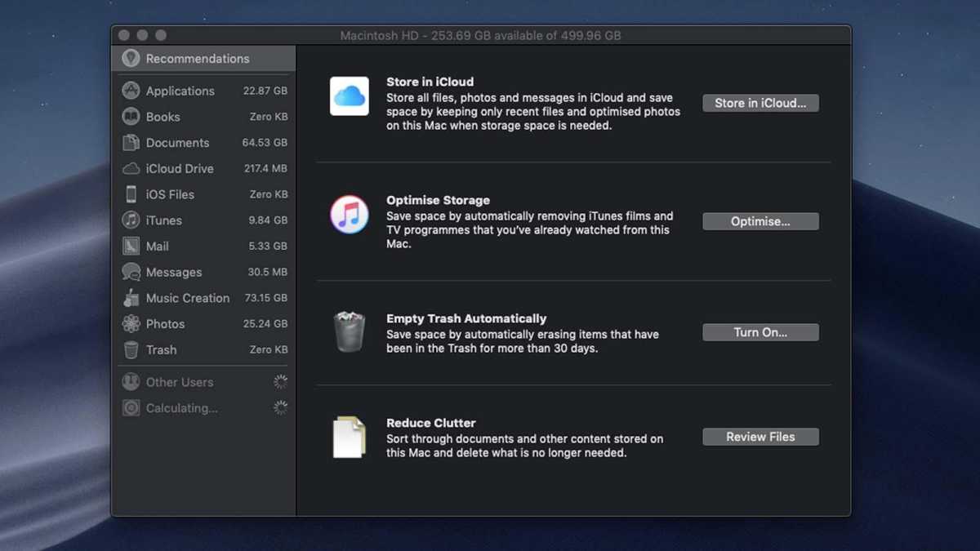Image resolution: width=980 pixels, height=551 pixels.
Task: Click the Books sidebar icon
Action: coord(131,117)
